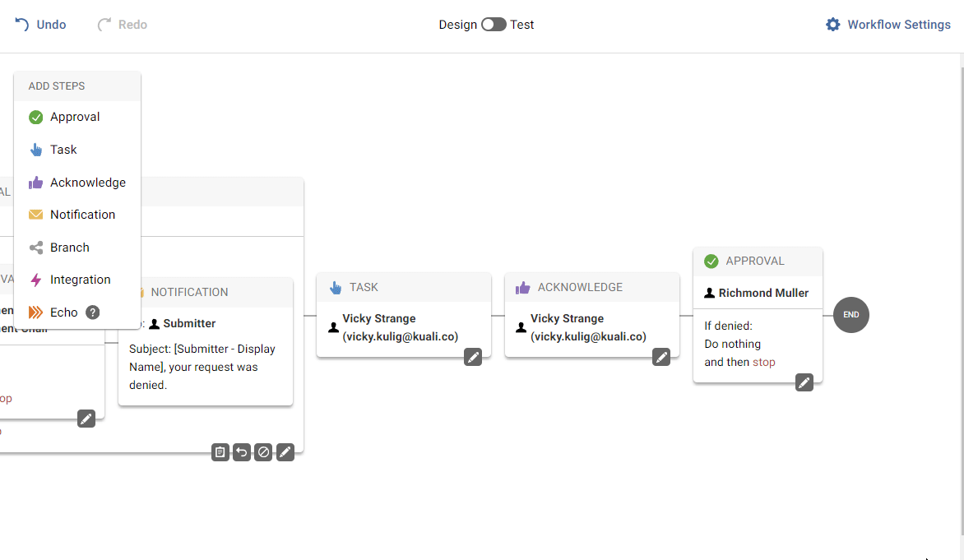Click the question-mark help icon next to Echo
This screenshot has height=560, width=964.
[91, 312]
